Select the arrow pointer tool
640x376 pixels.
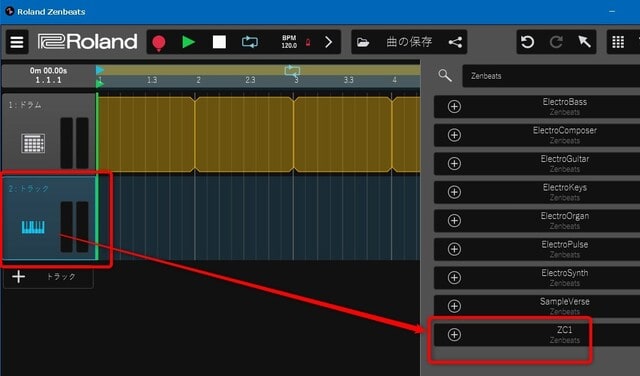point(584,42)
